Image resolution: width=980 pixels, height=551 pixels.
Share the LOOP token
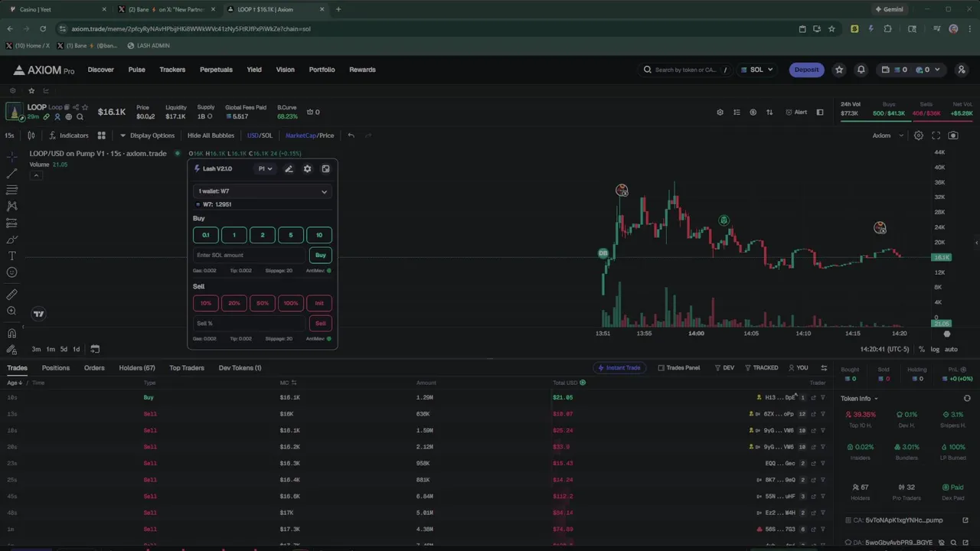click(x=76, y=108)
